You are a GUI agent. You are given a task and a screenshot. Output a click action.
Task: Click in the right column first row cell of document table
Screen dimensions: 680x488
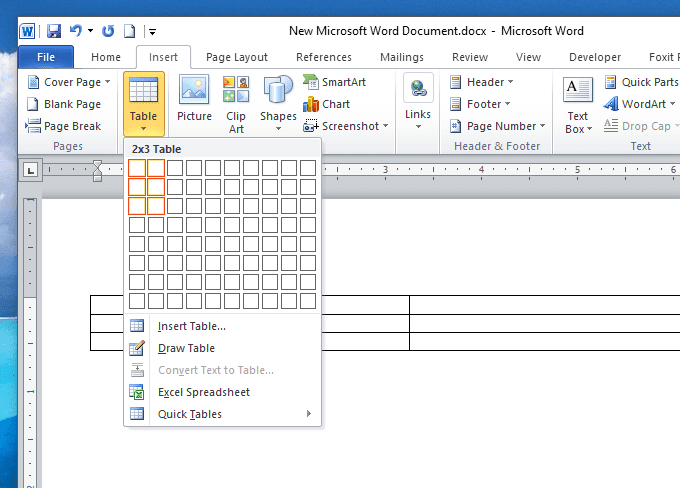click(x=545, y=305)
